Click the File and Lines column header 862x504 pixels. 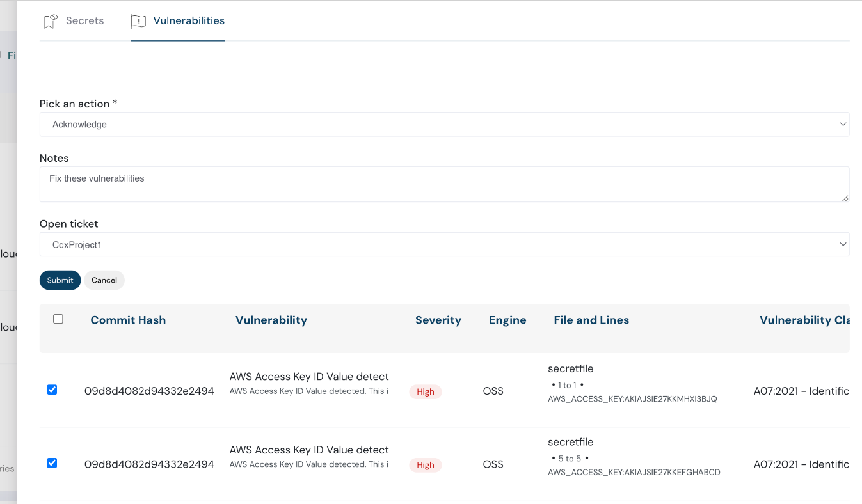[591, 320]
